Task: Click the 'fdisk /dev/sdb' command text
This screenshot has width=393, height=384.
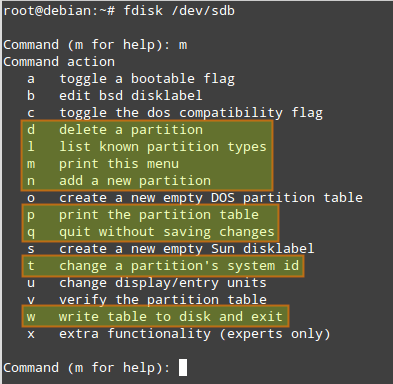Action: (179, 11)
